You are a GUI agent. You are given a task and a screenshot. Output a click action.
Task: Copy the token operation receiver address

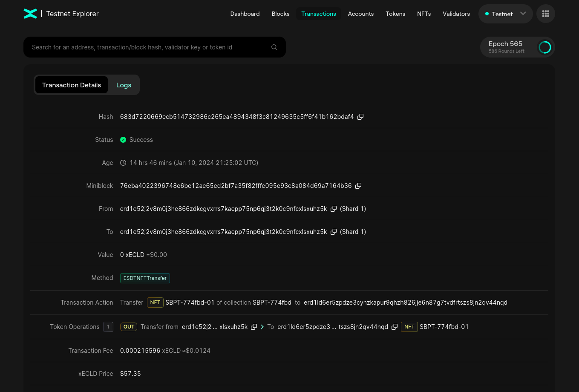(395, 327)
